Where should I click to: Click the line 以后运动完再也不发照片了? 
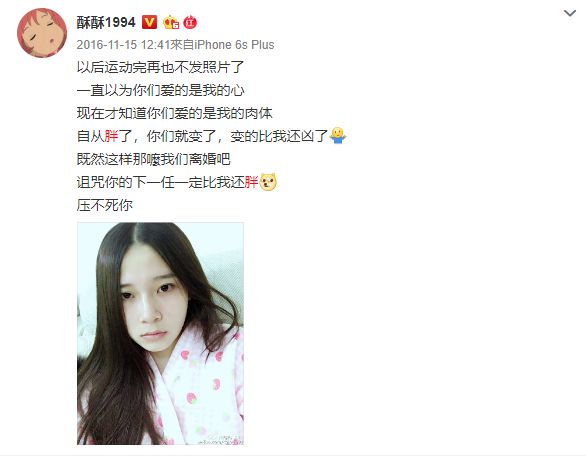(160, 67)
